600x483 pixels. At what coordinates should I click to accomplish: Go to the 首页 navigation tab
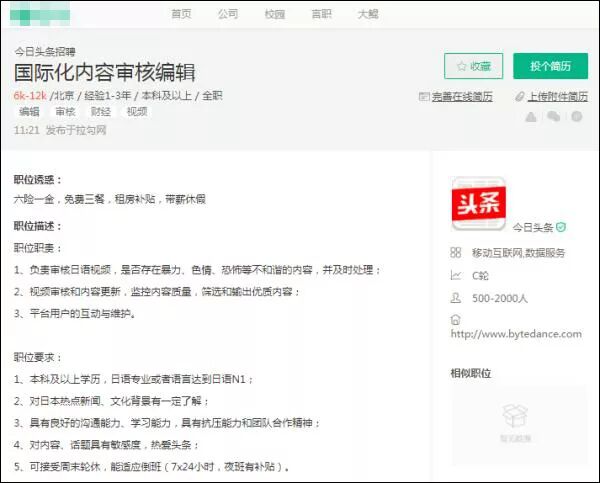(181, 13)
